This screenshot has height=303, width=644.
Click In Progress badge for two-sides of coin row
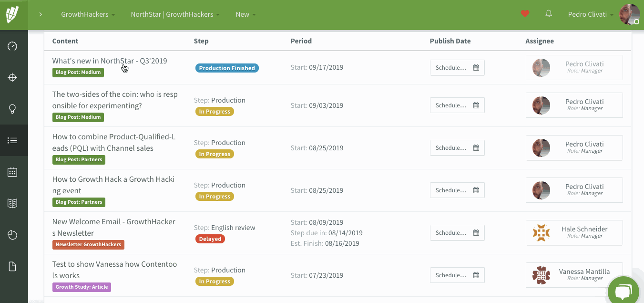click(215, 112)
